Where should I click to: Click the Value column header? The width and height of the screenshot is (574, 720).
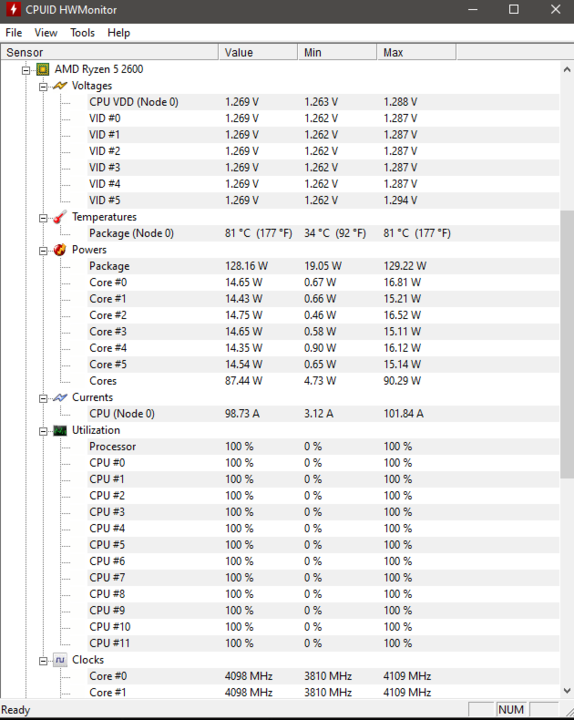pyautogui.click(x=258, y=52)
